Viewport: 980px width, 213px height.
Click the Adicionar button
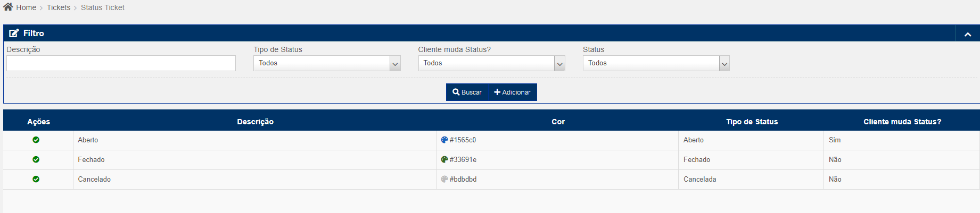tap(512, 92)
